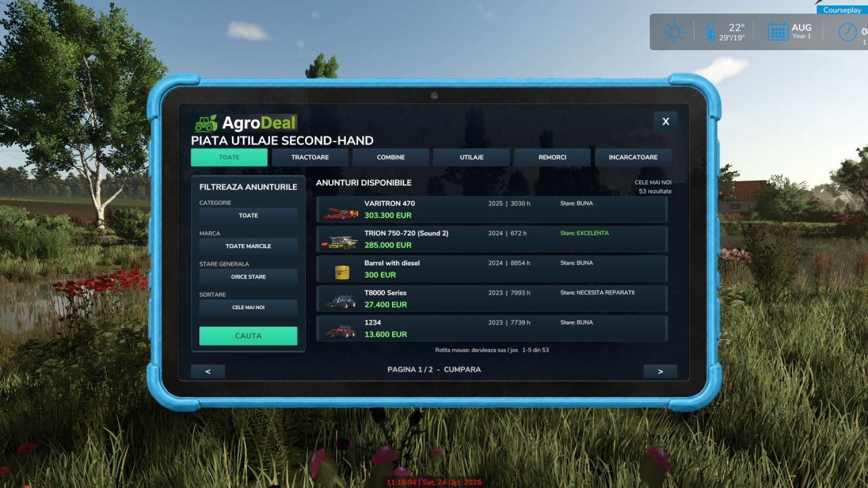
Task: Click the T8000 Series tractor thumbnail
Action: point(340,301)
